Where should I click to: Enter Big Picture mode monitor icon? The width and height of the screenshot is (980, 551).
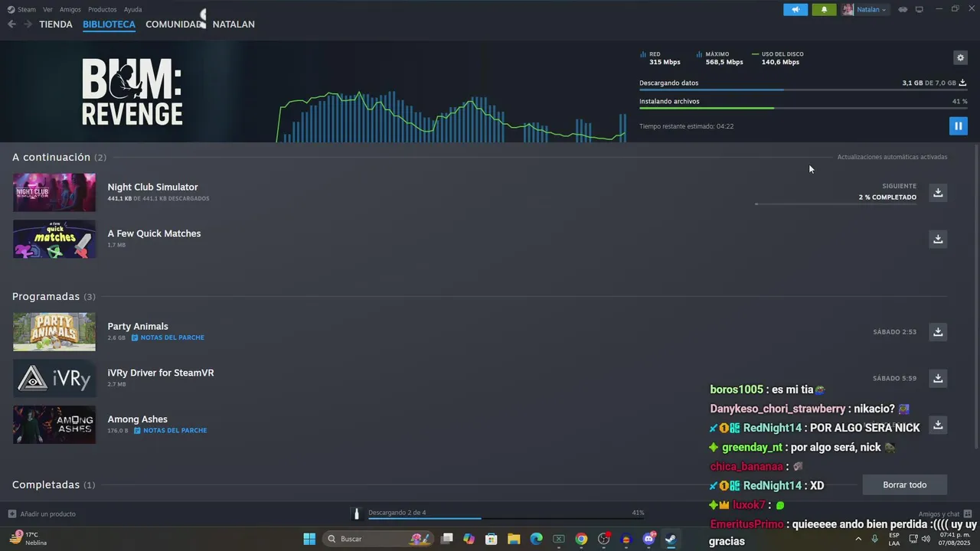(x=920, y=9)
